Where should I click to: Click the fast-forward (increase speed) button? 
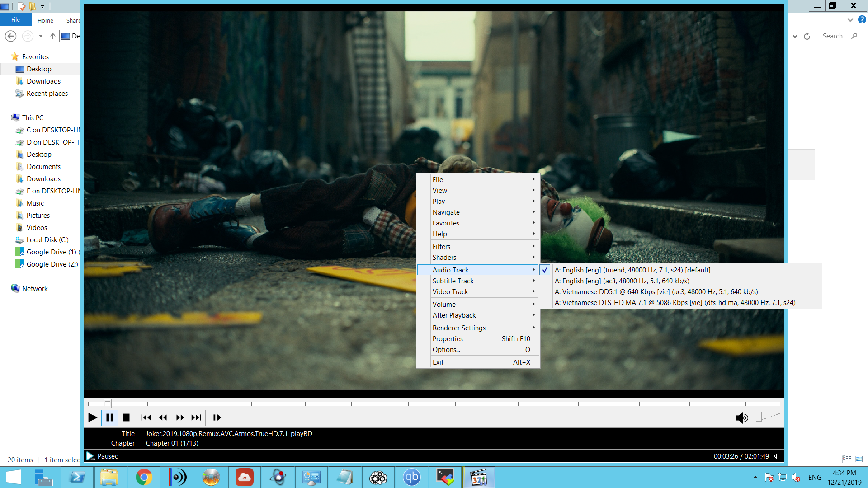179,418
